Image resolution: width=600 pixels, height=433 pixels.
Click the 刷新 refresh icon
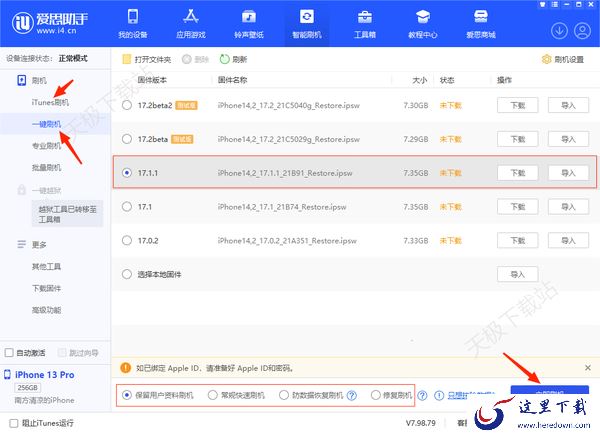pos(224,59)
